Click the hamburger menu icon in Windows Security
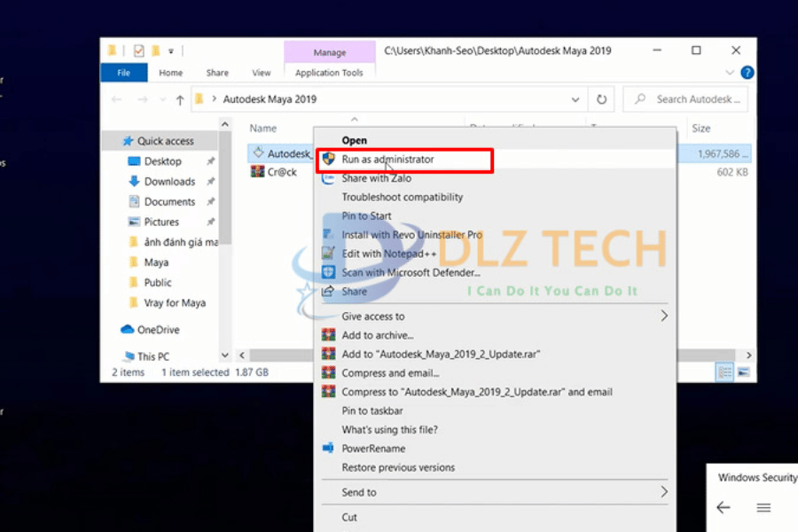The width and height of the screenshot is (798, 532). tap(763, 508)
